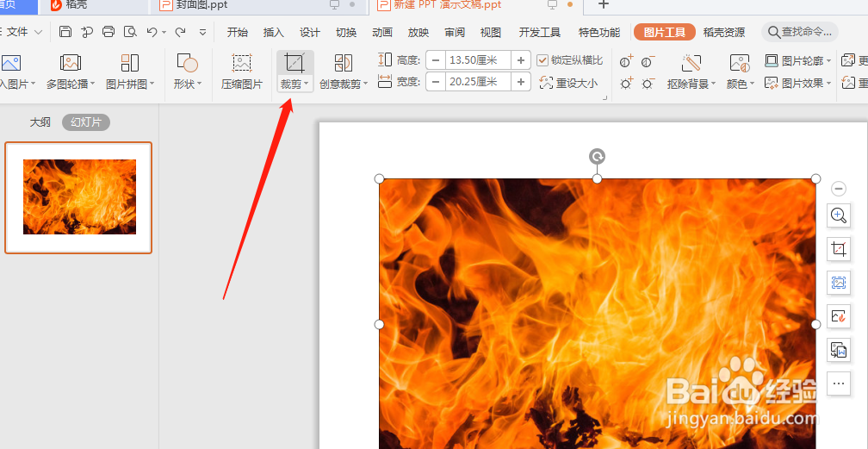Open the 切换 Transitions ribbon tab
Image resolution: width=868 pixels, height=449 pixels.
tap(346, 32)
